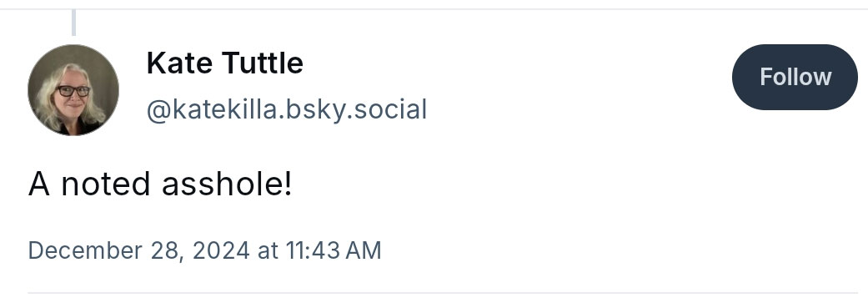View the circular profile photo
Screen dimensions: 868x303
(73, 90)
